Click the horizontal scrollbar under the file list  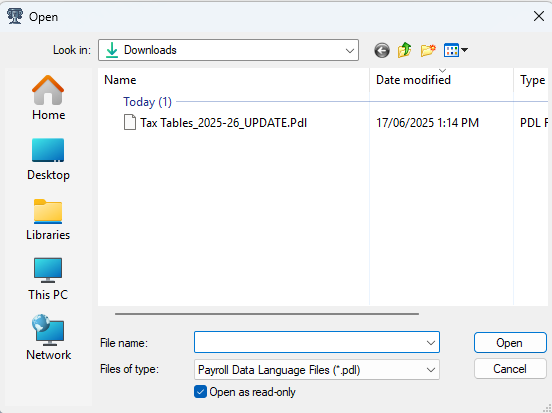[x=267, y=314]
